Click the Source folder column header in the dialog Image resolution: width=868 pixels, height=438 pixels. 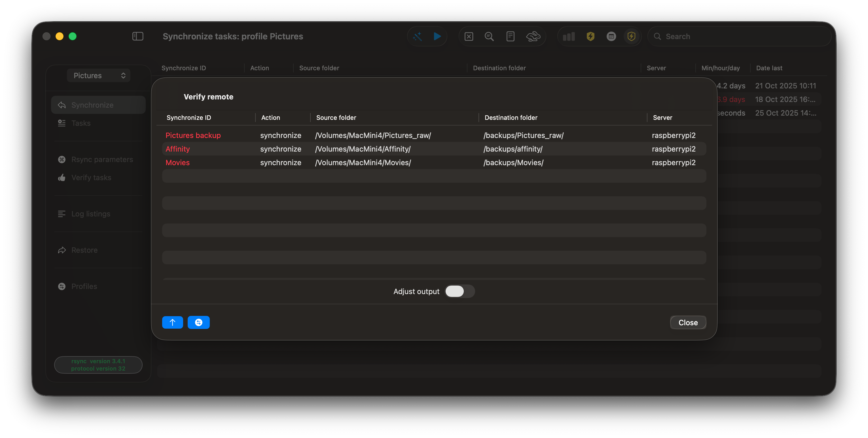point(336,118)
